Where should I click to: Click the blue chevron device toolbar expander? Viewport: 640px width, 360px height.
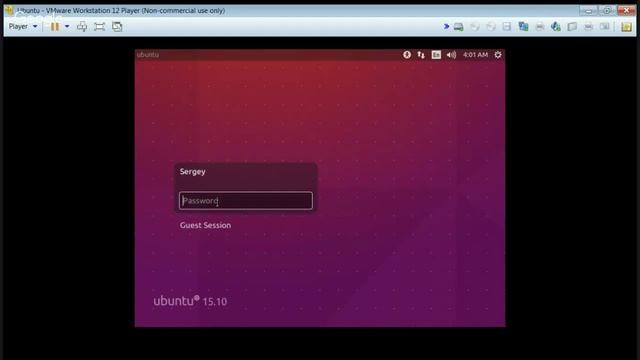click(447, 27)
